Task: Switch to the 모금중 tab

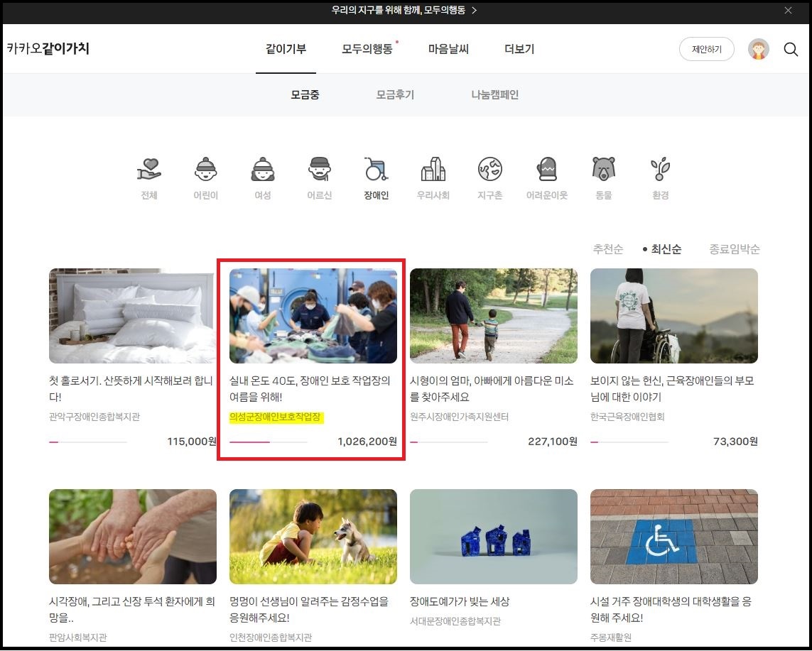Action: pyautogui.click(x=305, y=94)
